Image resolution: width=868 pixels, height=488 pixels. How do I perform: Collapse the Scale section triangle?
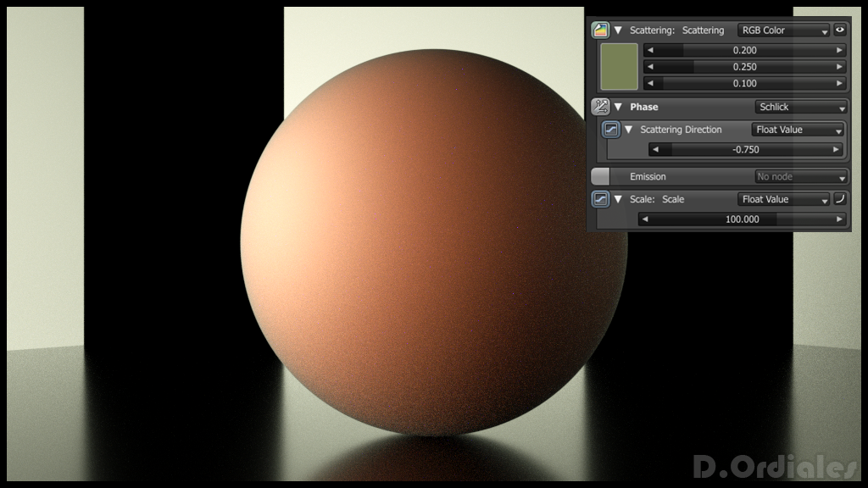618,199
